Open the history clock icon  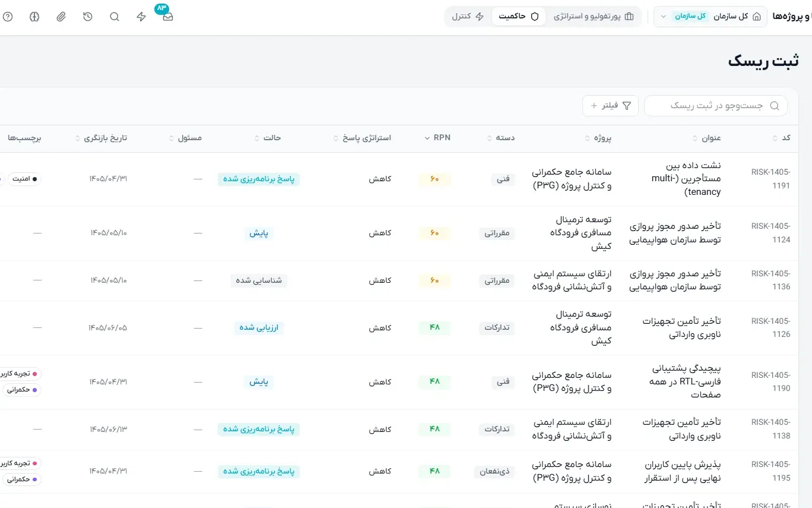coord(88,17)
